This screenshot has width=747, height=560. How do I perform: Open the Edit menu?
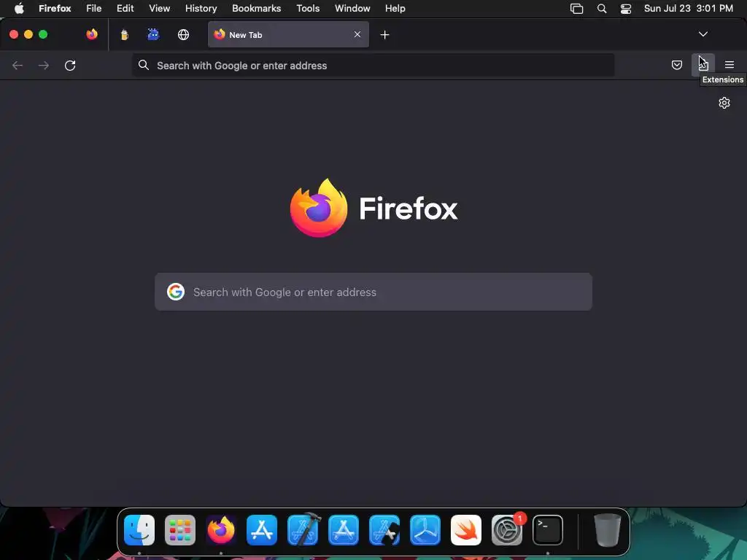pyautogui.click(x=125, y=9)
